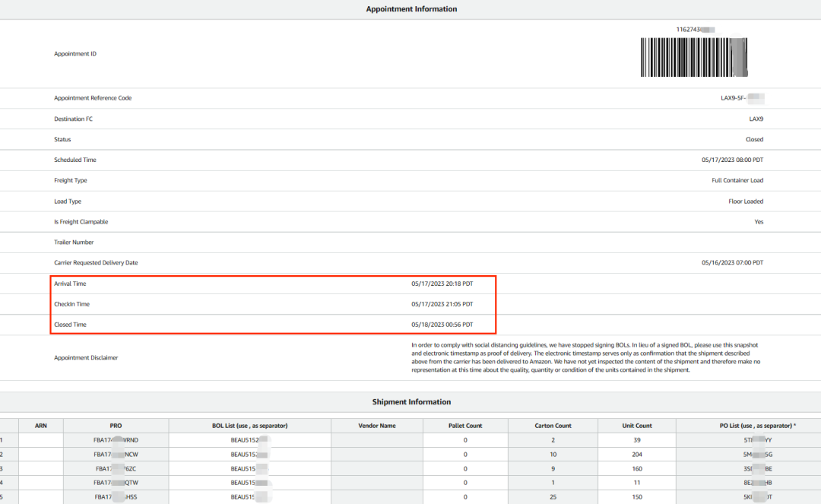Select the BOL List column header
The height and width of the screenshot is (504, 821).
tap(249, 426)
